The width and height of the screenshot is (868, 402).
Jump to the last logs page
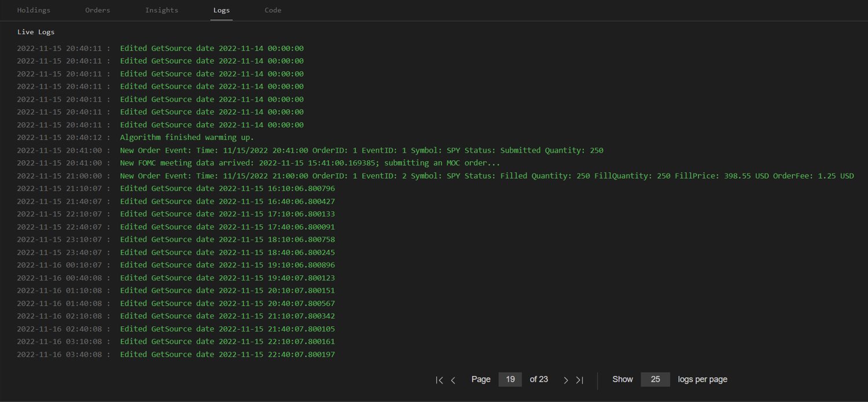pos(579,380)
